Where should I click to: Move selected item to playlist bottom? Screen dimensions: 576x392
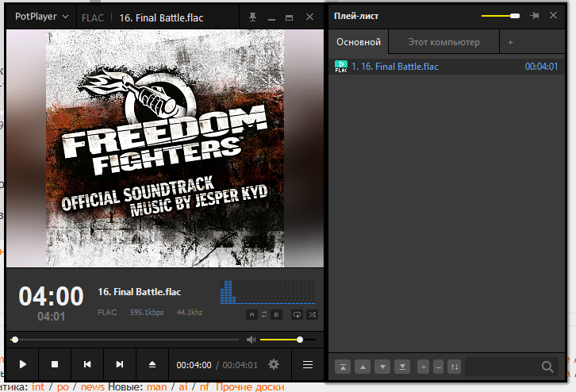pos(402,367)
